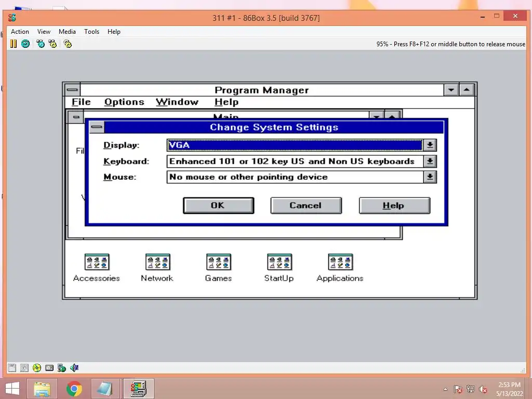The image size is (532, 399).
Task: Expand the Keyboard dropdown arrow
Action: tap(430, 161)
